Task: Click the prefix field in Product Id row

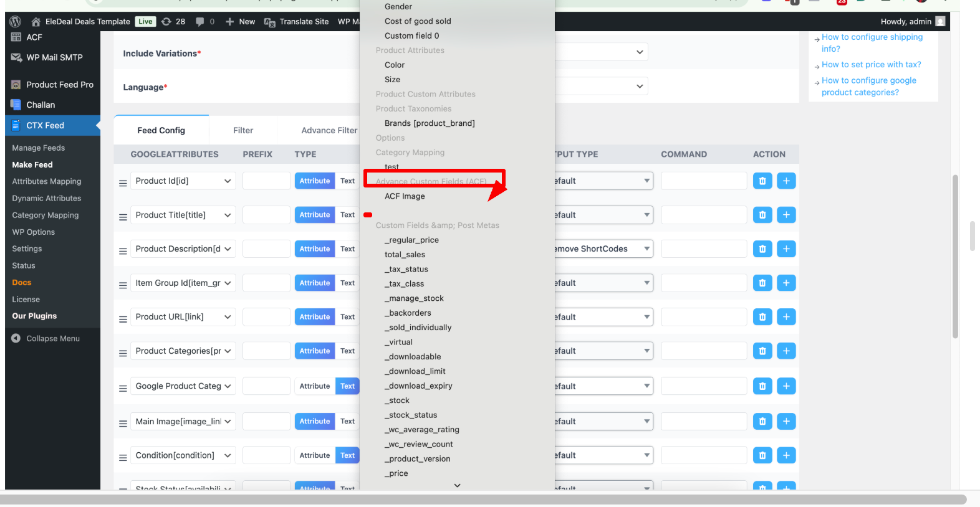Action: (x=266, y=181)
